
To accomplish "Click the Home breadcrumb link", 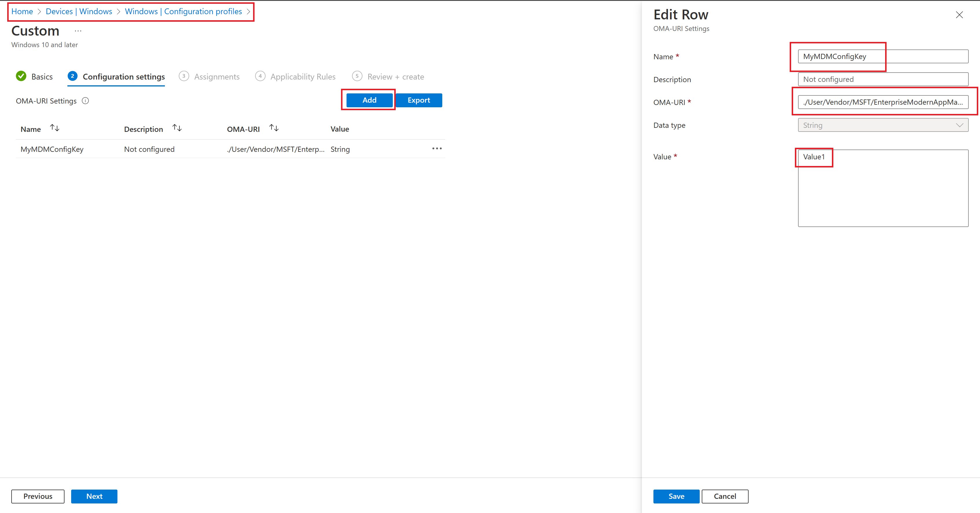I will [x=22, y=11].
